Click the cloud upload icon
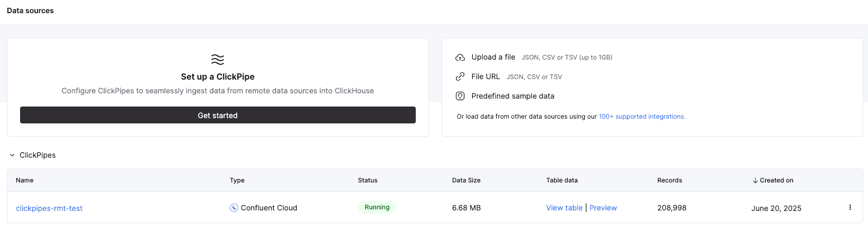The height and width of the screenshot is (231, 868). 460,57
